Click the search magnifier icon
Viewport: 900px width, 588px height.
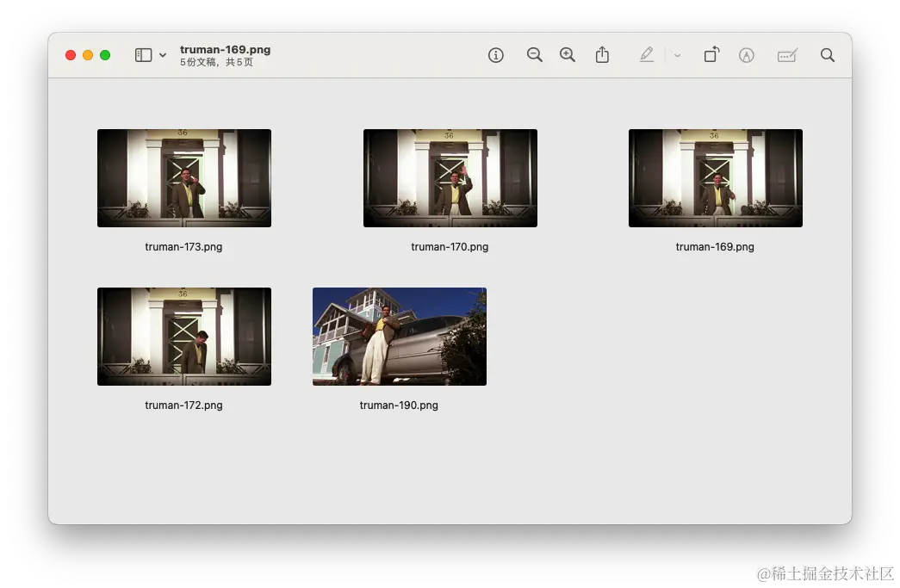[x=828, y=55]
